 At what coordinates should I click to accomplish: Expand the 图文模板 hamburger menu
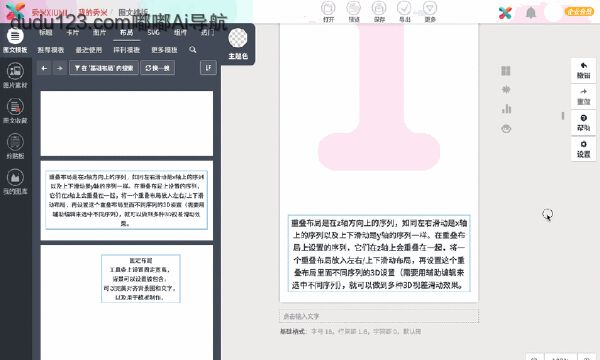coord(15,36)
